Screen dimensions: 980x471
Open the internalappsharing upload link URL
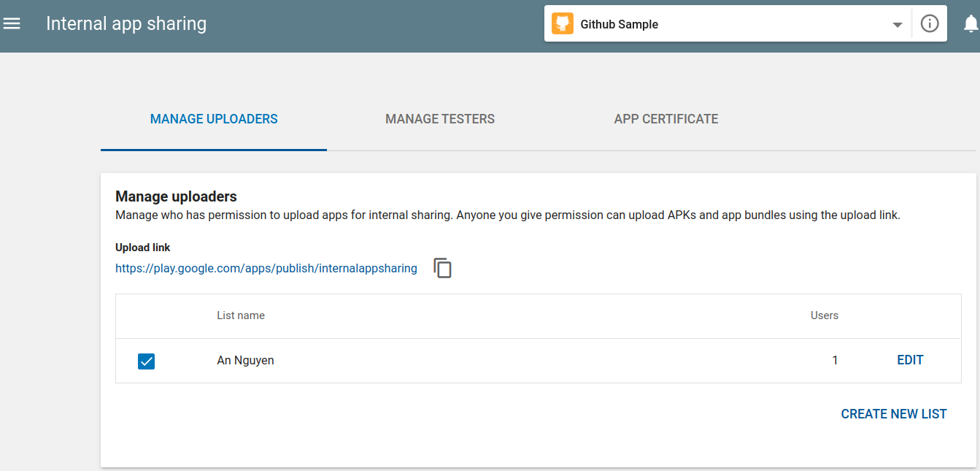tap(266, 269)
